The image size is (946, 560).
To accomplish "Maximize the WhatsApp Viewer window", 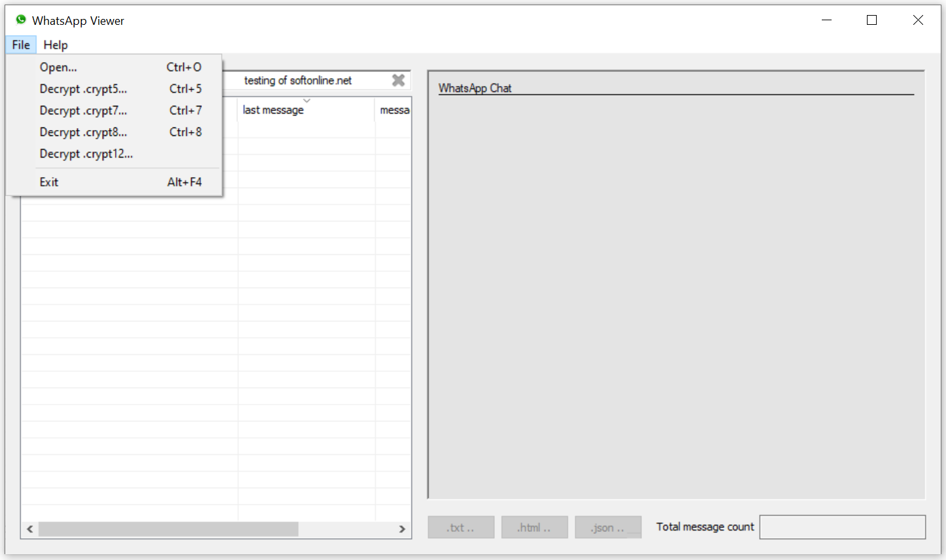I will pos(871,20).
